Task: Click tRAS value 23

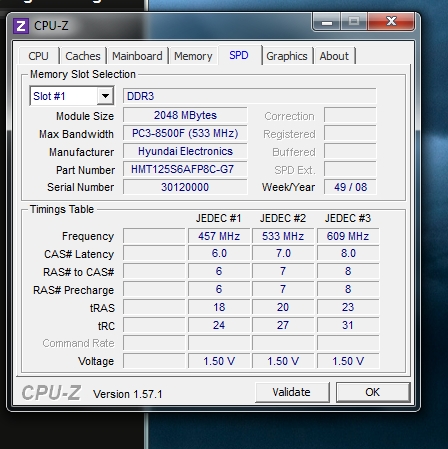Action: pyautogui.click(x=348, y=307)
